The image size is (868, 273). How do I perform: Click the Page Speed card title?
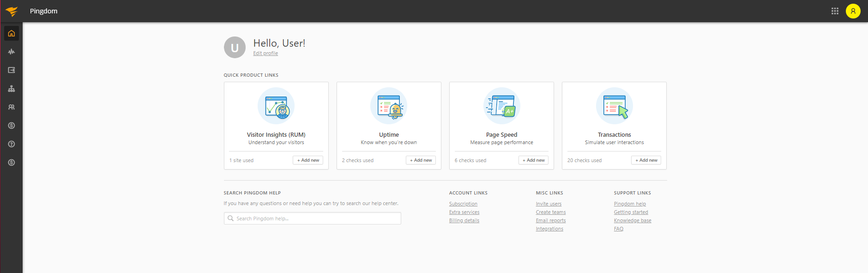501,135
